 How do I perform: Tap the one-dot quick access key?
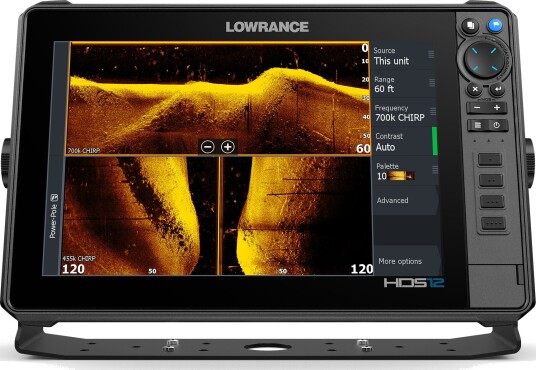pos(490,159)
